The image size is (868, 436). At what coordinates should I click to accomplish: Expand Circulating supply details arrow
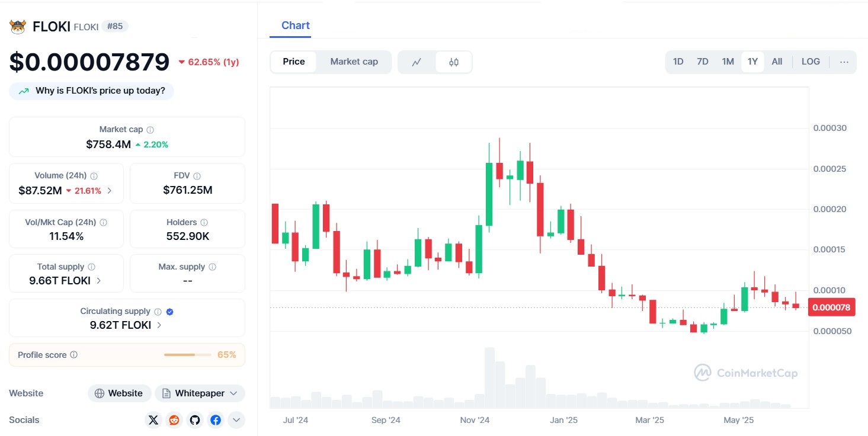coord(159,325)
